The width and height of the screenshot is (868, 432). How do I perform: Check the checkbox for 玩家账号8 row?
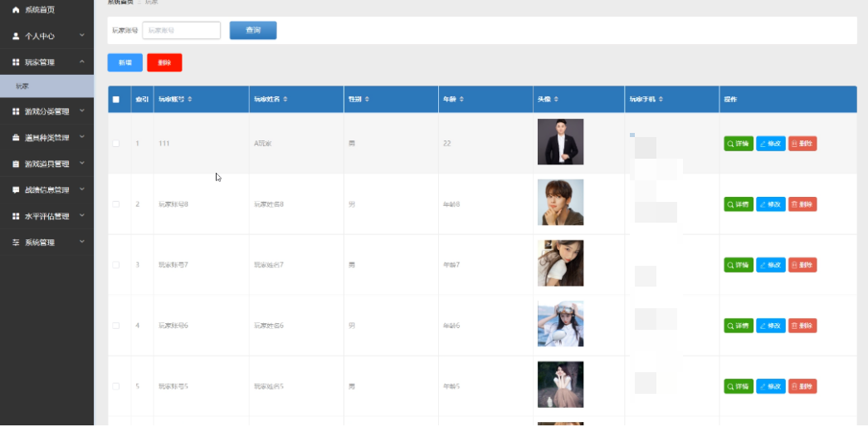(115, 204)
